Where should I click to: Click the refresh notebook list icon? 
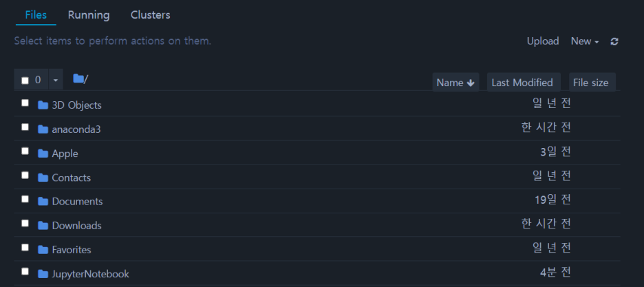click(614, 41)
